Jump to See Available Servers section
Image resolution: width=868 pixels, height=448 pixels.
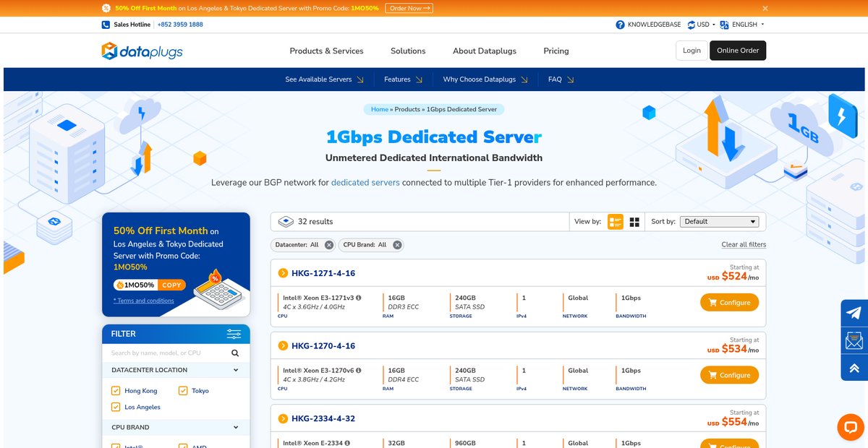click(325, 79)
